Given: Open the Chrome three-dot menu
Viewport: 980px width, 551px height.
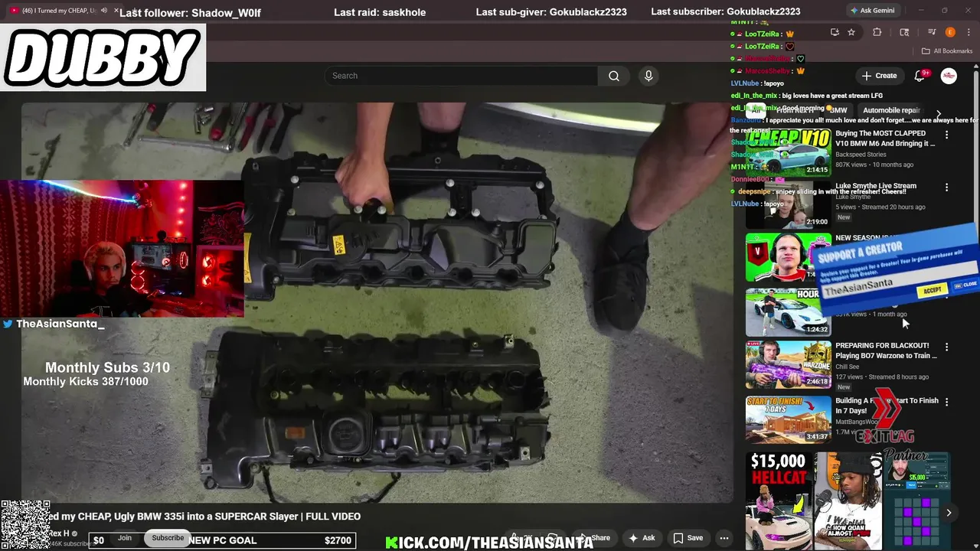Looking at the screenshot, I should [967, 32].
